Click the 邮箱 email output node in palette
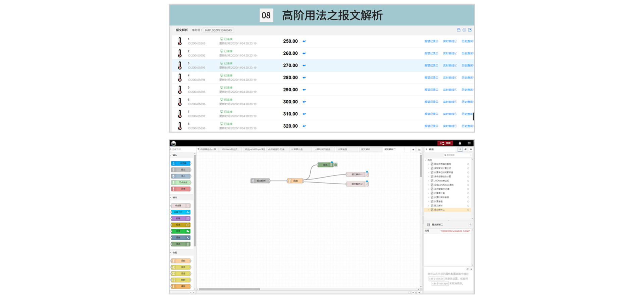644x300 pixels. pyautogui.click(x=181, y=219)
